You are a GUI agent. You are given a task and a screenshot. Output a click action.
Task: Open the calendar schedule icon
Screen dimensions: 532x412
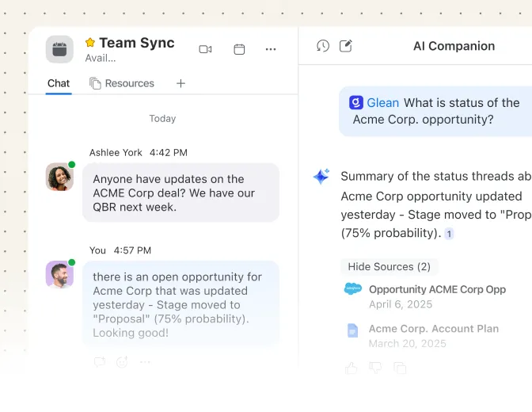click(x=239, y=49)
